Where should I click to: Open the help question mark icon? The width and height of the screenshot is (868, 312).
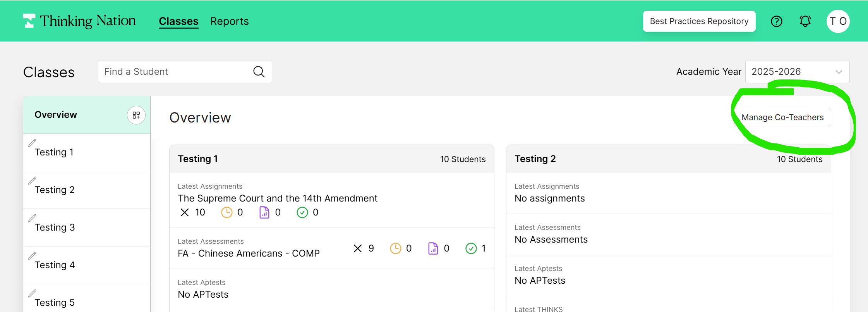pyautogui.click(x=777, y=21)
